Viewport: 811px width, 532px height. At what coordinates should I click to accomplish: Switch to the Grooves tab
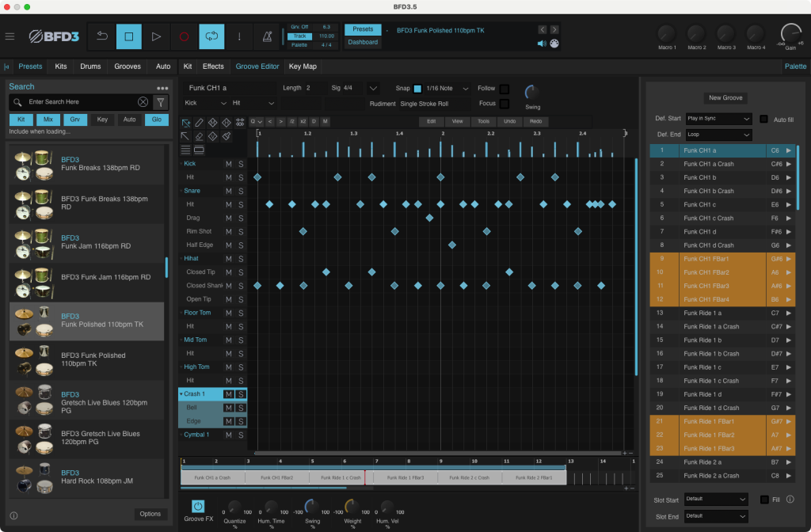coord(128,66)
